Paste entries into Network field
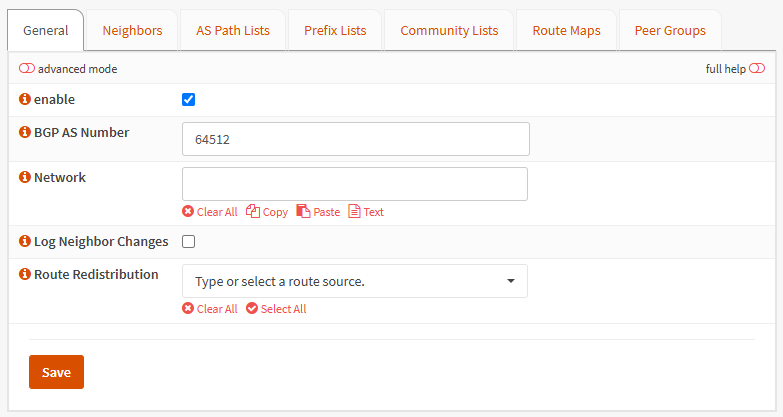The image size is (783, 417). (318, 212)
